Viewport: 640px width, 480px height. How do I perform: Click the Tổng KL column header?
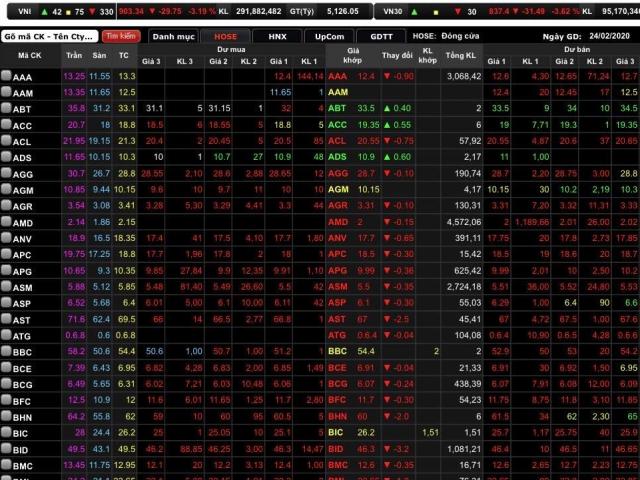(x=461, y=55)
